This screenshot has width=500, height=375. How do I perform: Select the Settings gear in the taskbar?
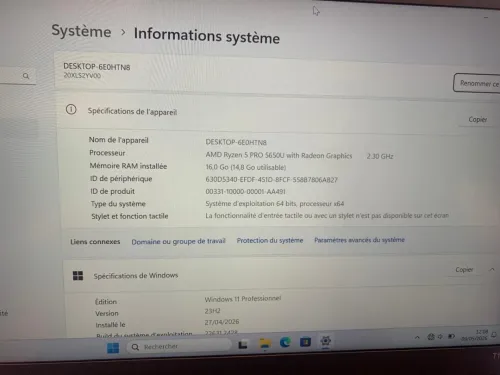[x=325, y=341]
